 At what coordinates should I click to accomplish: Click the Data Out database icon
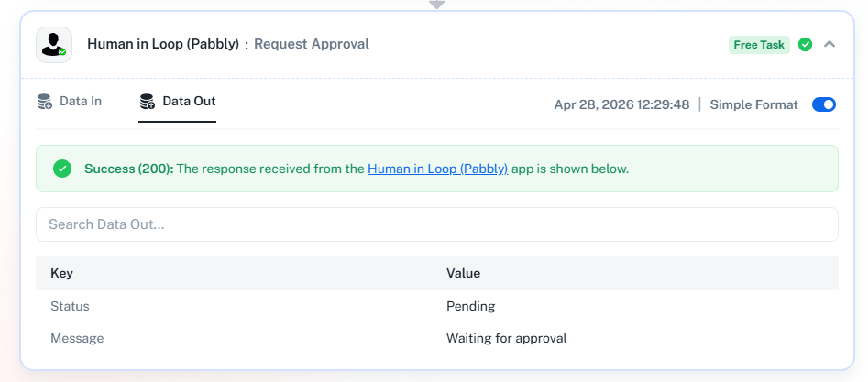[148, 102]
